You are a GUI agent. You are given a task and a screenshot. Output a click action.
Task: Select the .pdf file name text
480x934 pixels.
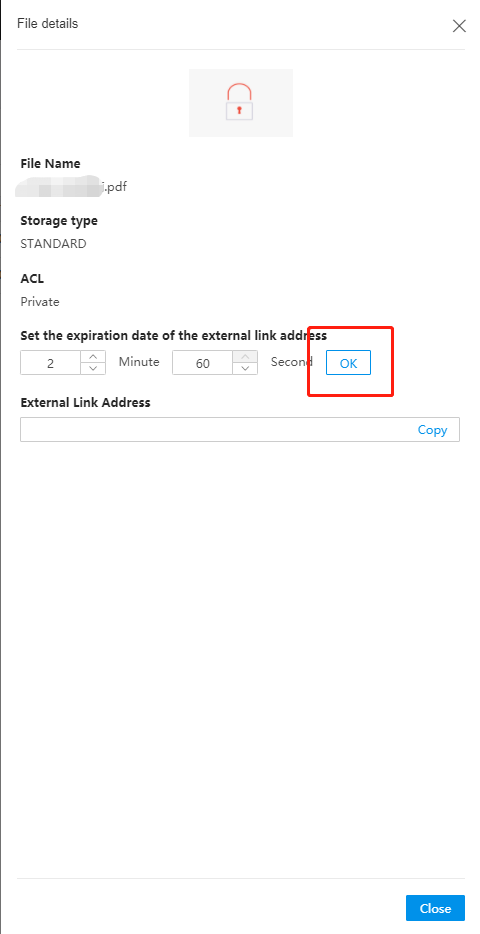click(74, 187)
